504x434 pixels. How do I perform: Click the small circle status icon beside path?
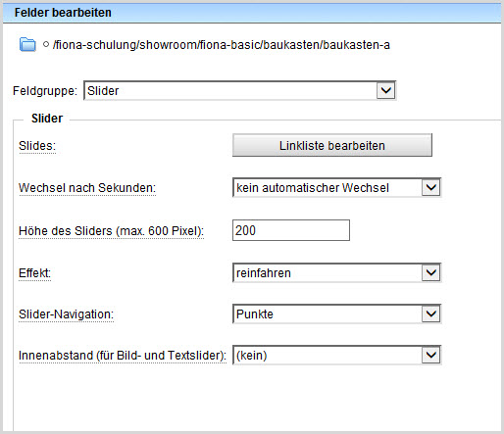(46, 44)
